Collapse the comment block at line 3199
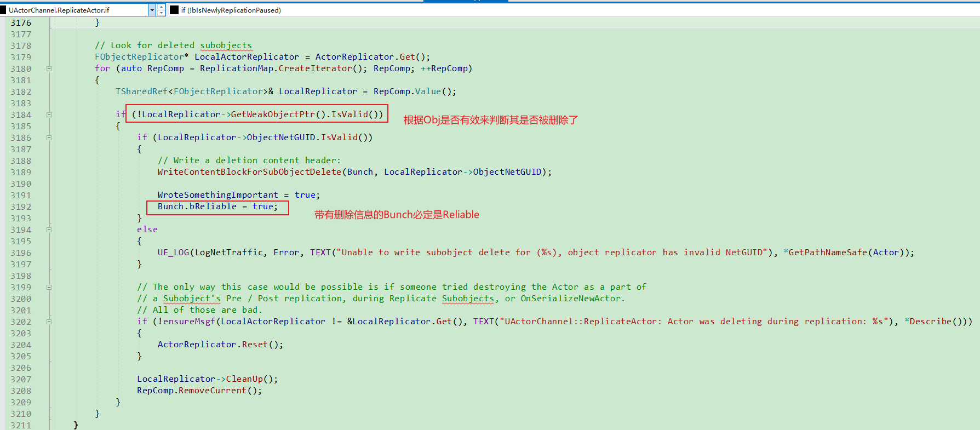 coord(49,288)
